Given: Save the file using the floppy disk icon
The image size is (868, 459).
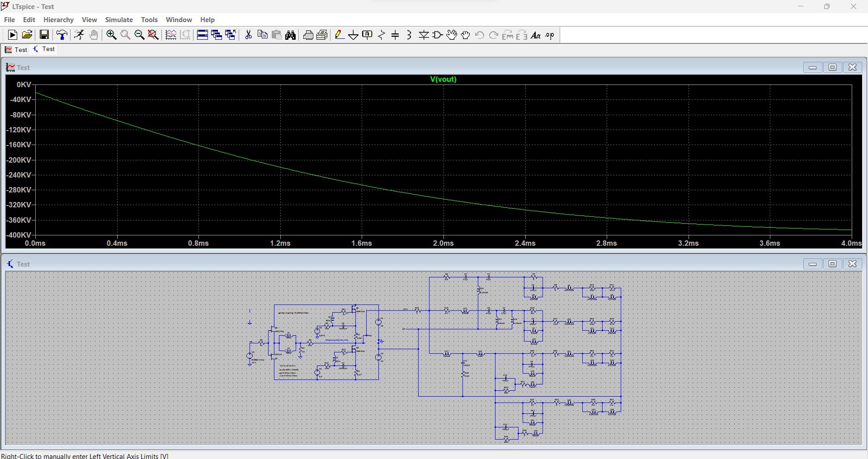Looking at the screenshot, I should pos(44,35).
